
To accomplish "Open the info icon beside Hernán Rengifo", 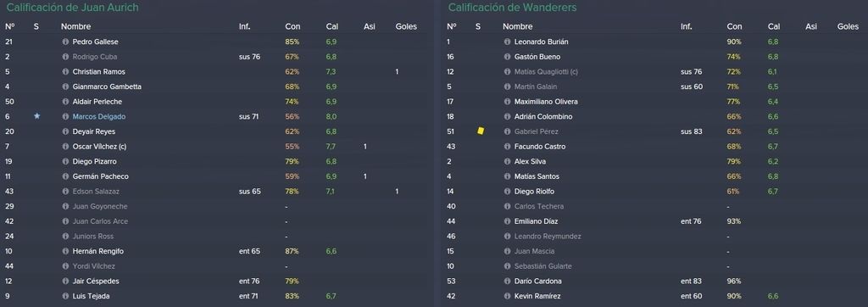I will (65, 251).
